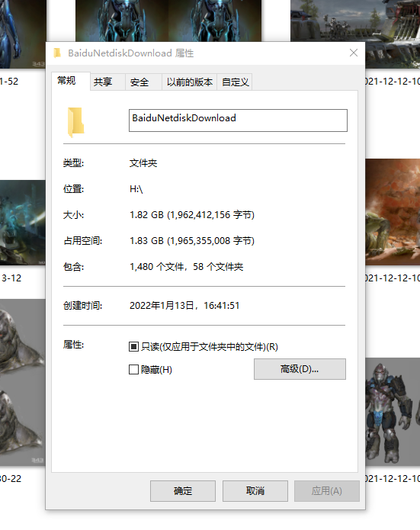Click the folder name field BaiduNetdiskDownload
420x530 pixels.
(x=238, y=120)
